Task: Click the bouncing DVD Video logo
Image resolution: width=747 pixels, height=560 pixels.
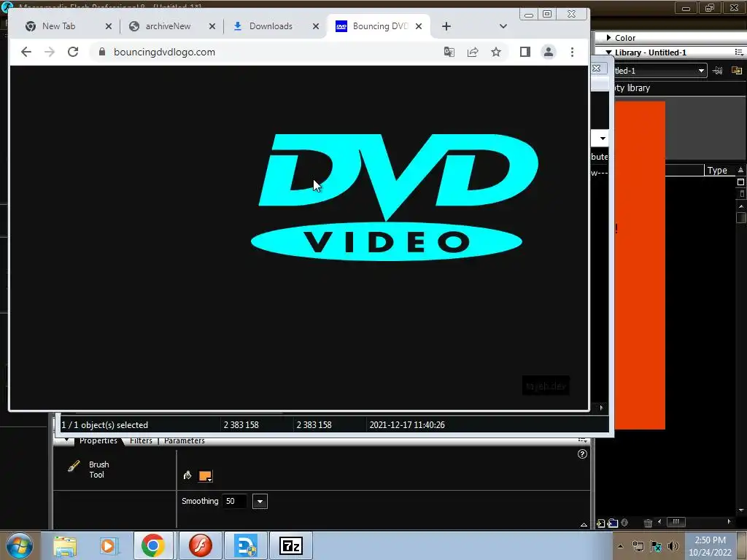Action: (x=395, y=197)
